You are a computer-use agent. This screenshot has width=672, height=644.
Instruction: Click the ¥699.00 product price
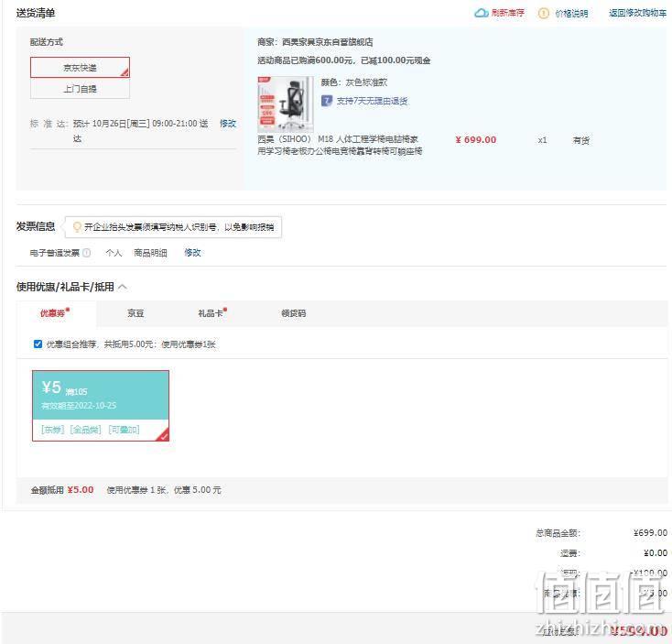pyautogui.click(x=476, y=140)
